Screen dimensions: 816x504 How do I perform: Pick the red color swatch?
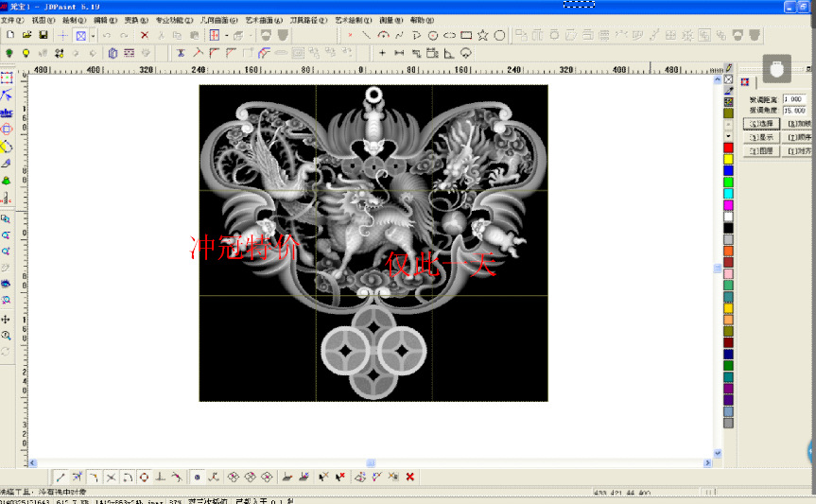coord(729,148)
